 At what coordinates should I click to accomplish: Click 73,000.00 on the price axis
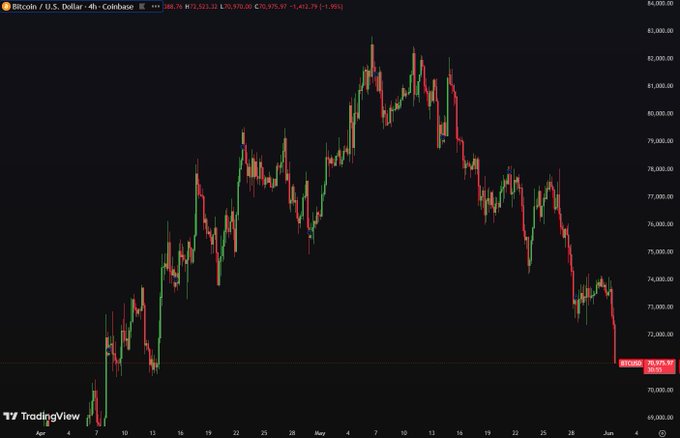point(660,307)
